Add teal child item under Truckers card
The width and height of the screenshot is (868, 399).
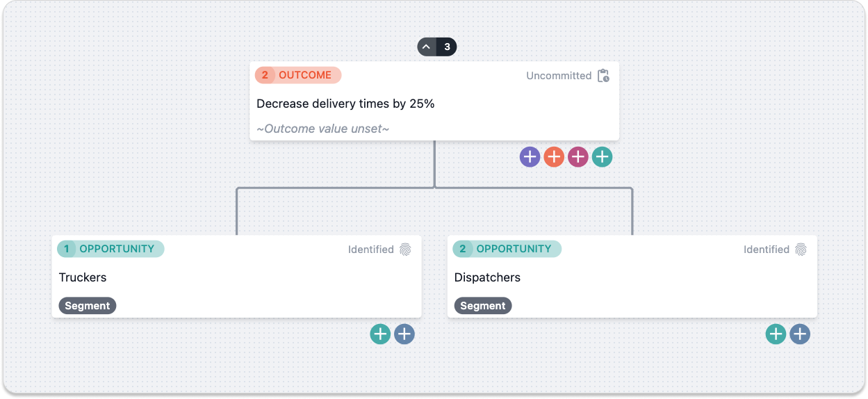coord(380,334)
